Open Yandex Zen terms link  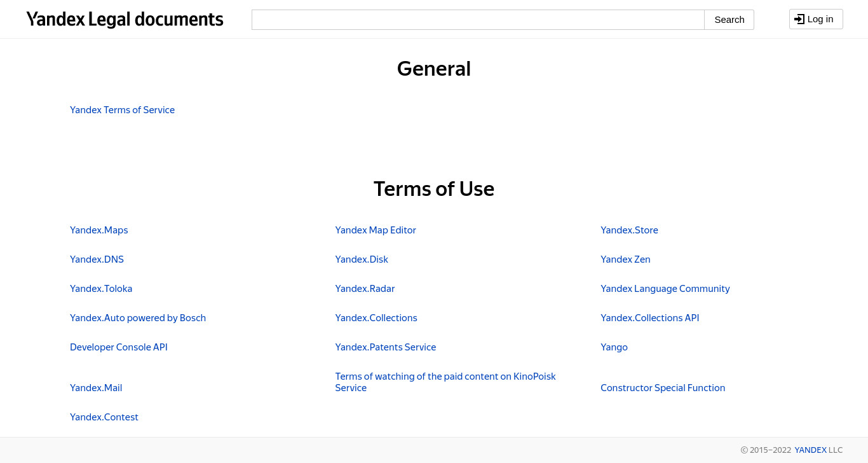[625, 259]
